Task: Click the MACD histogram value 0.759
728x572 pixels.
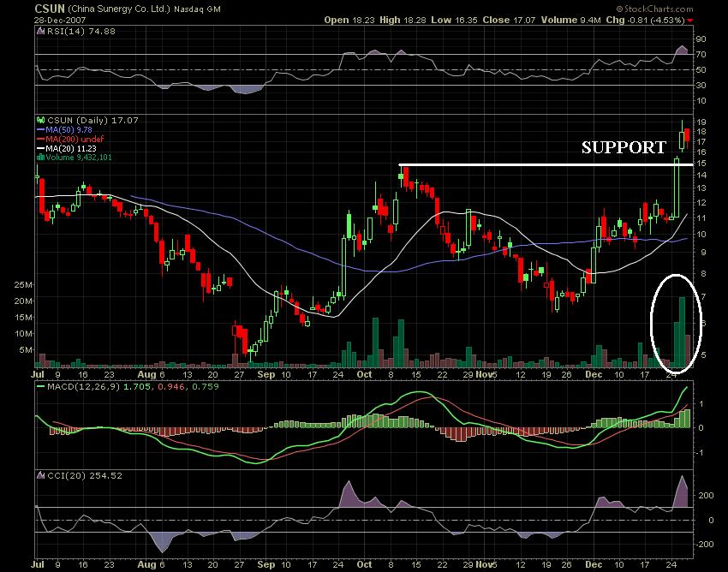Action: tap(205, 386)
